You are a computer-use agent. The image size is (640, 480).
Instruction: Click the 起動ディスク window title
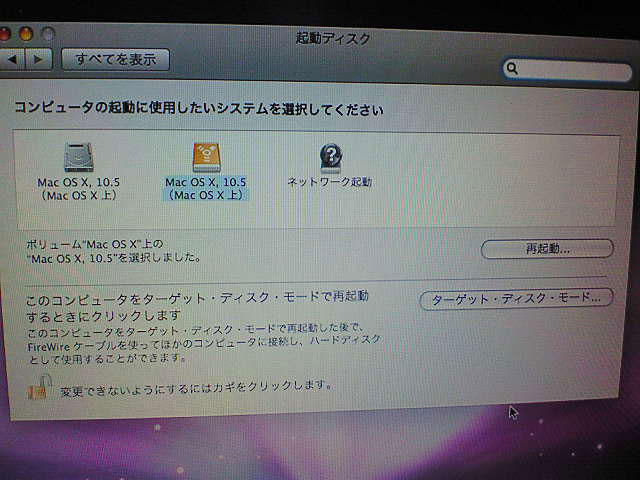pyautogui.click(x=333, y=39)
